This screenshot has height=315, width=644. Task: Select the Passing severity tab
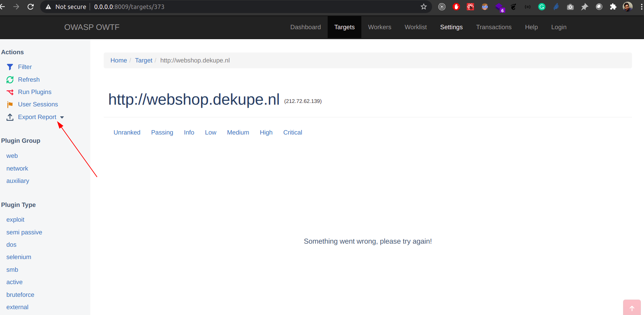pyautogui.click(x=162, y=132)
